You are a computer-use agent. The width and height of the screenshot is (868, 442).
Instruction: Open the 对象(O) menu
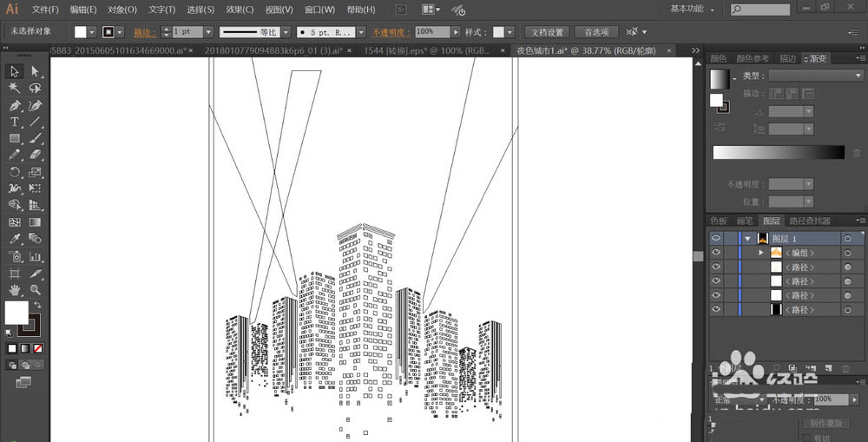click(122, 10)
